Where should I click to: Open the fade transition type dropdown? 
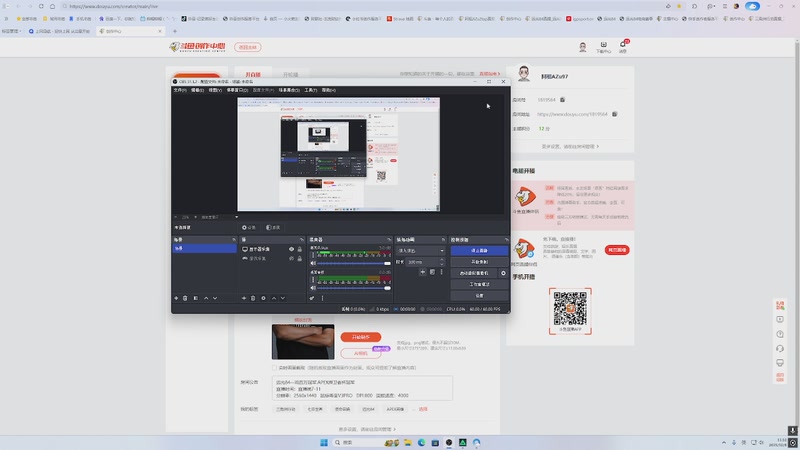(x=420, y=251)
